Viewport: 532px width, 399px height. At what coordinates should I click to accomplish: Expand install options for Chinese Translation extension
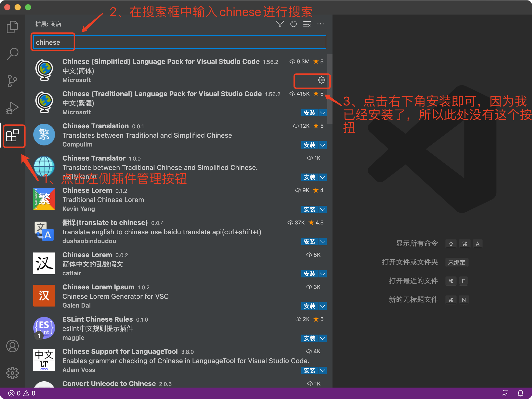pyautogui.click(x=322, y=145)
